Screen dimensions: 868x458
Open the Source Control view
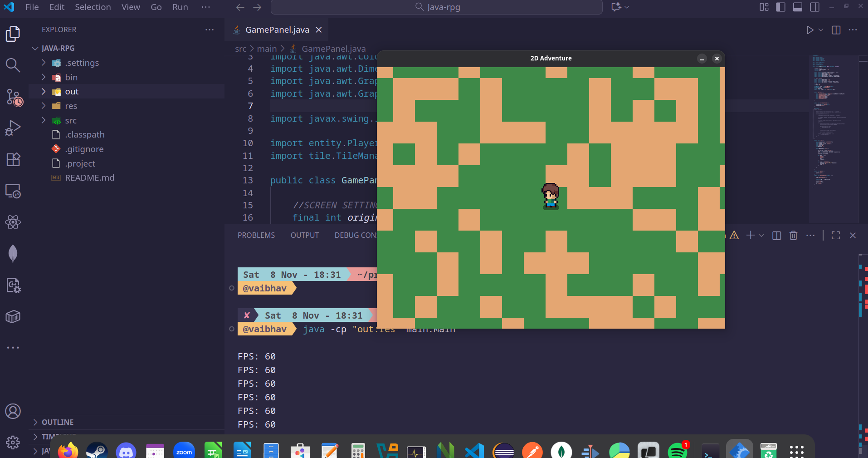pyautogui.click(x=13, y=97)
